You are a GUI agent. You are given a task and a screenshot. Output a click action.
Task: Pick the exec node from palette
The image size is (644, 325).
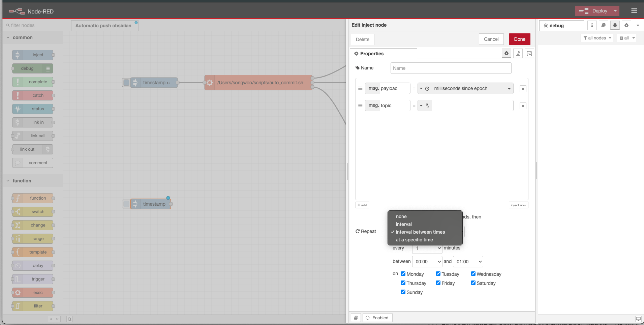click(33, 293)
